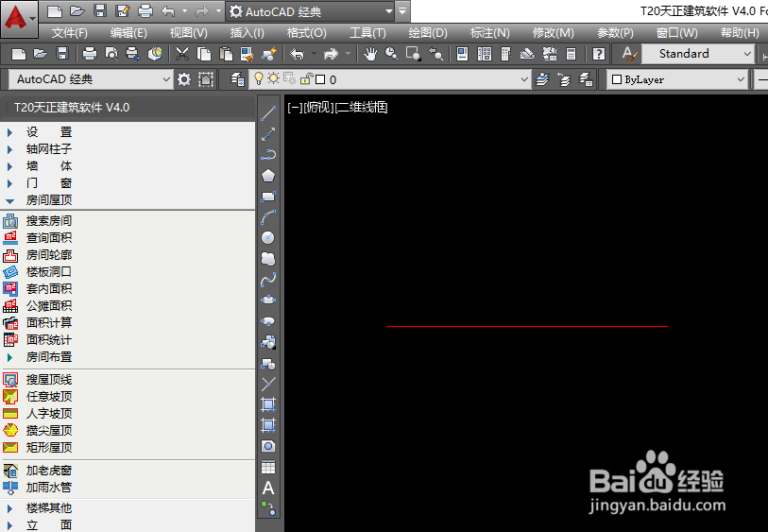The width and height of the screenshot is (768, 532).
Task: Select the Rectangle draw tool
Action: [x=268, y=197]
